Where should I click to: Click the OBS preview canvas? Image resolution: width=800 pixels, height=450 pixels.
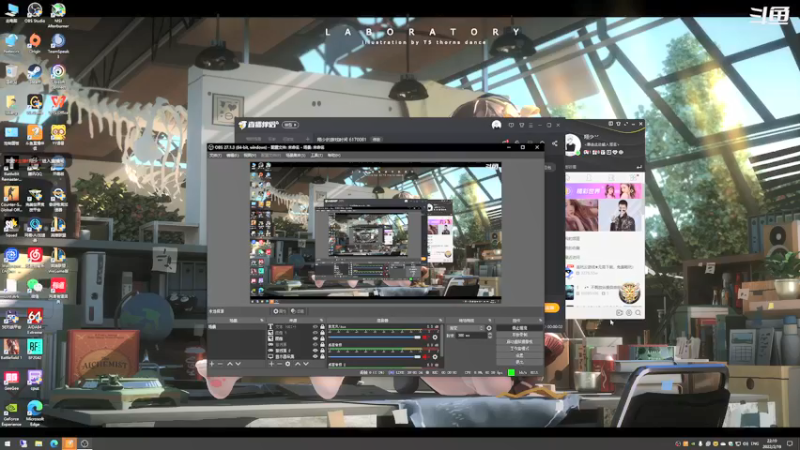point(376,233)
